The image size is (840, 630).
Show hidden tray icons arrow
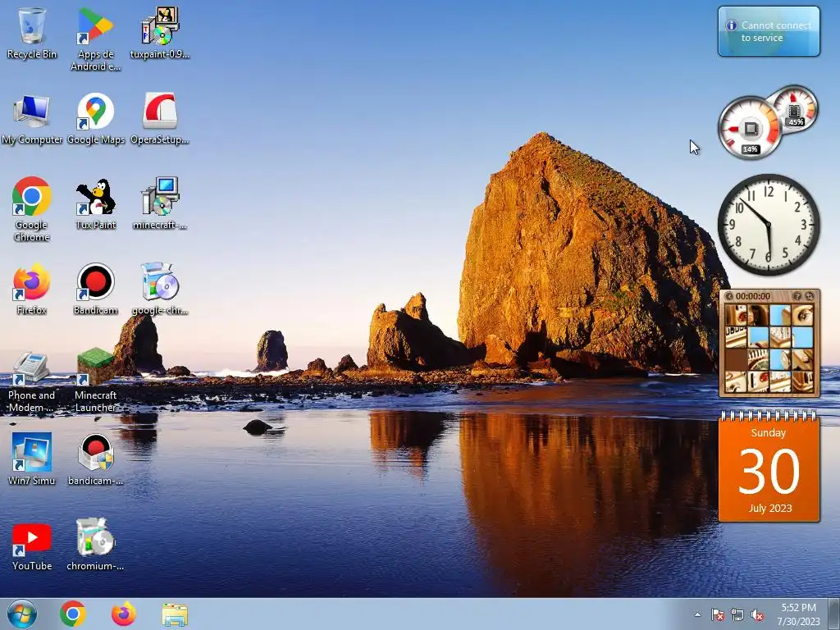[x=697, y=614]
